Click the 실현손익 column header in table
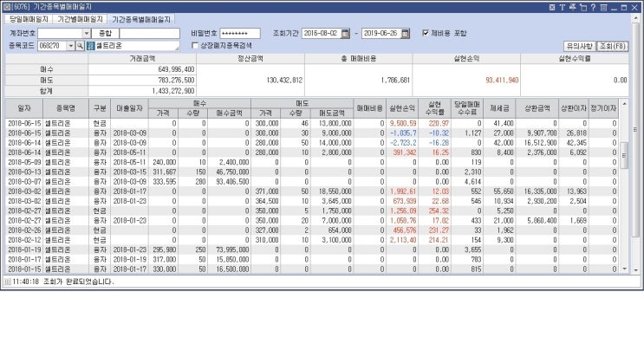Image resolution: width=644 pixels, height=350 pixels. pos(402,108)
